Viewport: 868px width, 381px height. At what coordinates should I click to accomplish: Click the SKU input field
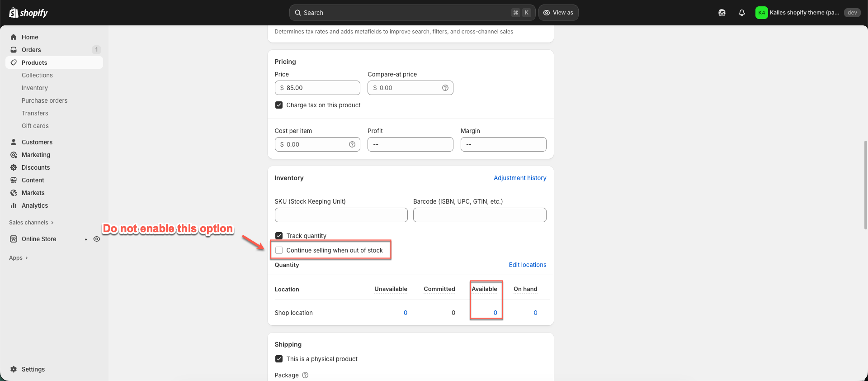tap(341, 215)
